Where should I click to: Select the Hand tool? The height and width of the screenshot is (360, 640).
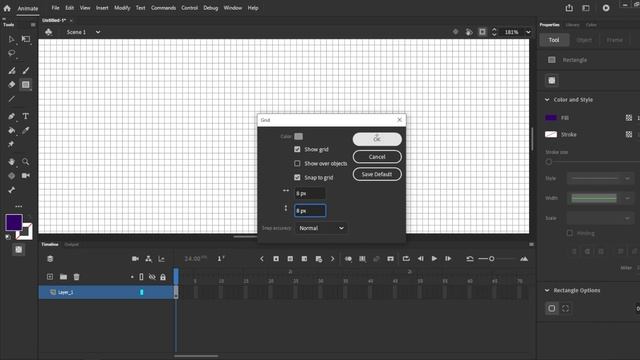(x=11, y=162)
